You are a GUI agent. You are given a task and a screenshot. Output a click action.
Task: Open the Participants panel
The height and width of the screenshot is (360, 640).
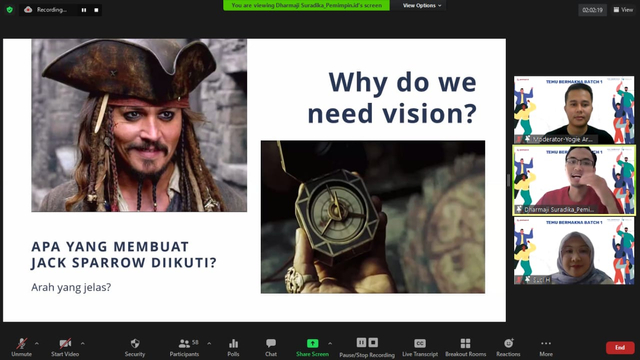pos(184,347)
